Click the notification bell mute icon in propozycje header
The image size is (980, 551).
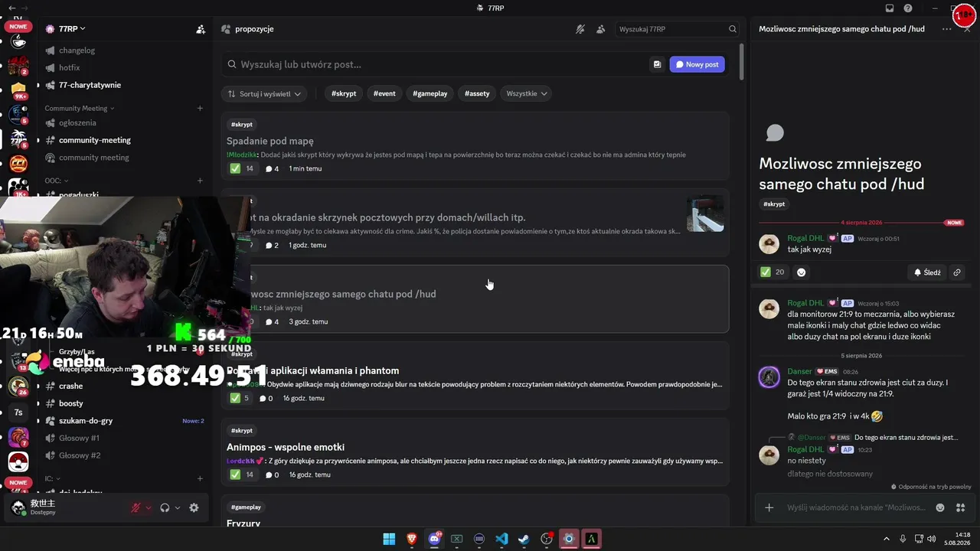point(580,29)
